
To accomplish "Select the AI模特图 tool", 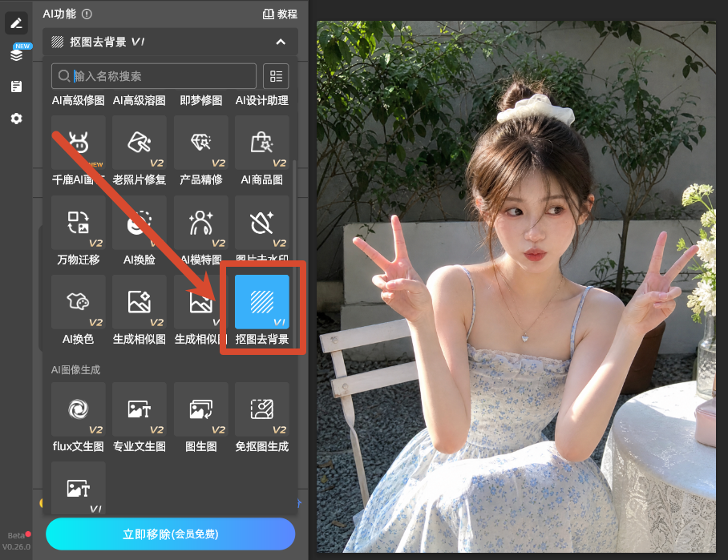I will 201,231.
